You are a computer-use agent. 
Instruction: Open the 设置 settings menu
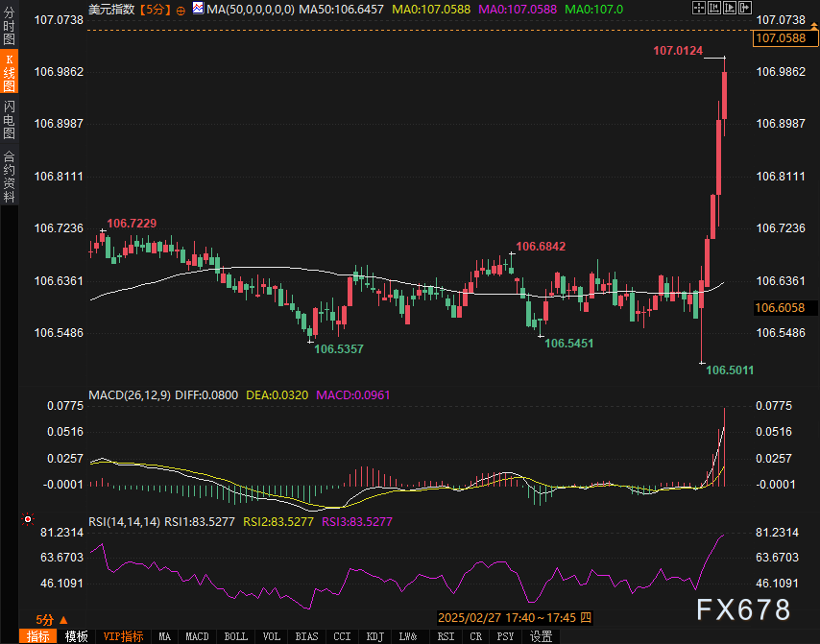point(540,636)
